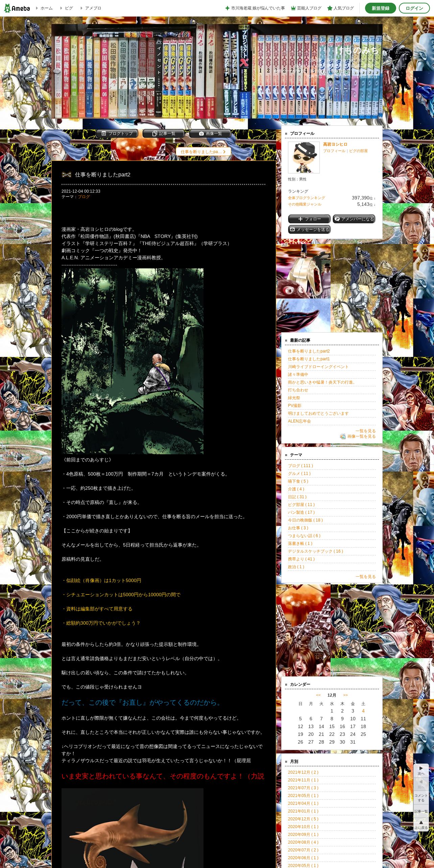Open 高岩ヨシヒロ profile name link
Screen dimensions: 434x868
point(335,144)
